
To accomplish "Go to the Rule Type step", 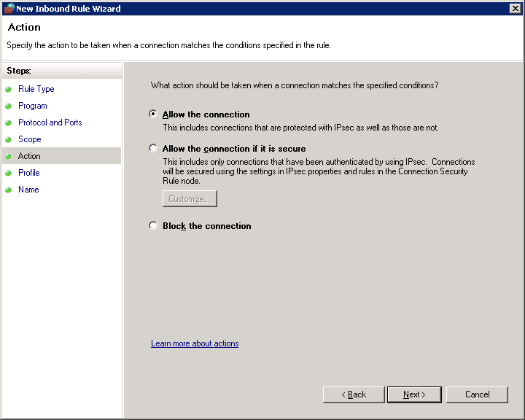I will [36, 89].
